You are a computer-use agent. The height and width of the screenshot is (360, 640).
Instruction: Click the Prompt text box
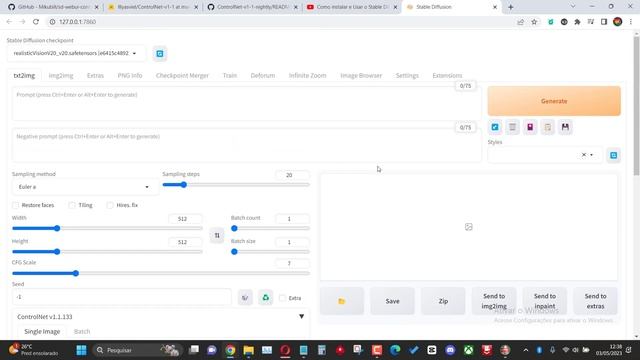pyautogui.click(x=246, y=104)
